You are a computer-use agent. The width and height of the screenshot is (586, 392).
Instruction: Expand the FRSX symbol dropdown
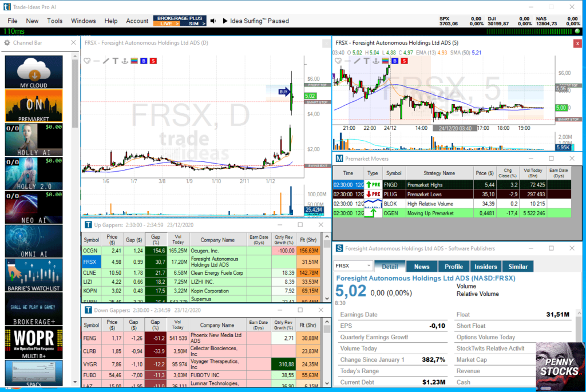(x=369, y=266)
